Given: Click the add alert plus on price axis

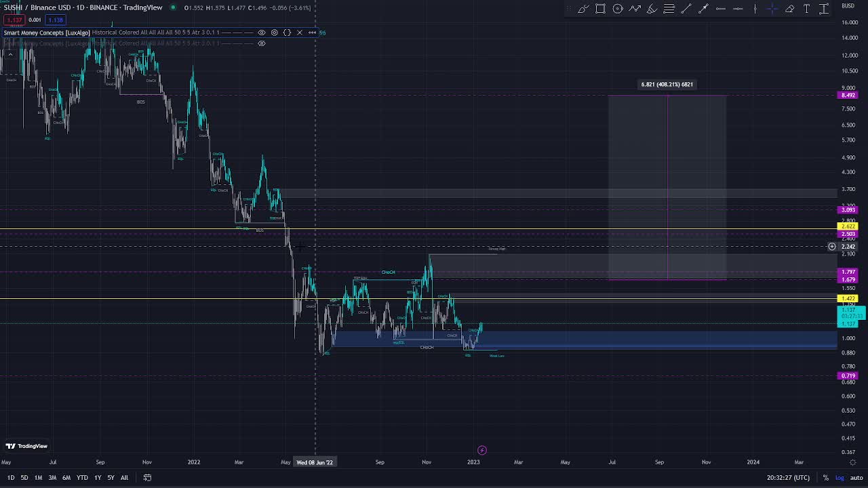Looking at the screenshot, I should (x=832, y=247).
